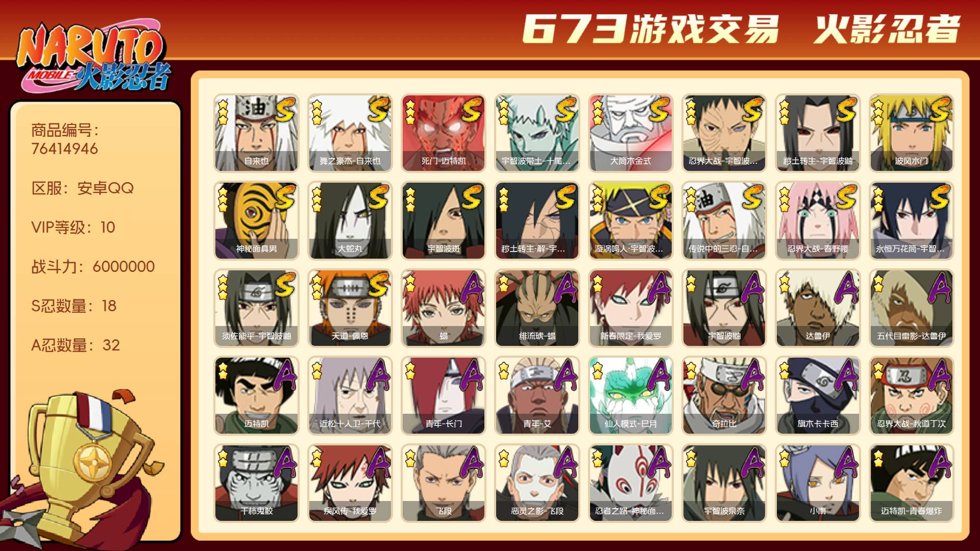The width and height of the screenshot is (980, 551).
Task: Click the 大筒木金式 portrait
Action: (x=630, y=133)
